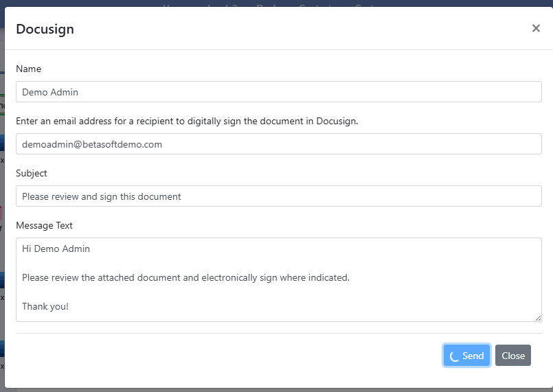Focus the recipient email address field
This screenshot has height=392, width=553.
pyautogui.click(x=279, y=144)
